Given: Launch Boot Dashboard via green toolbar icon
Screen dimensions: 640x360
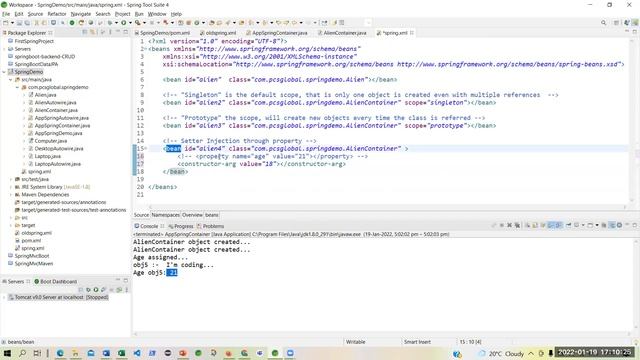Looking at the screenshot, I should (x=72, y=22).
